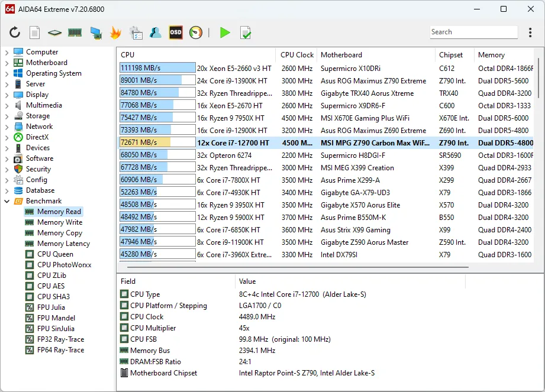Open AIDA64 preferences
This screenshot has height=392, width=545.
pos(136,33)
